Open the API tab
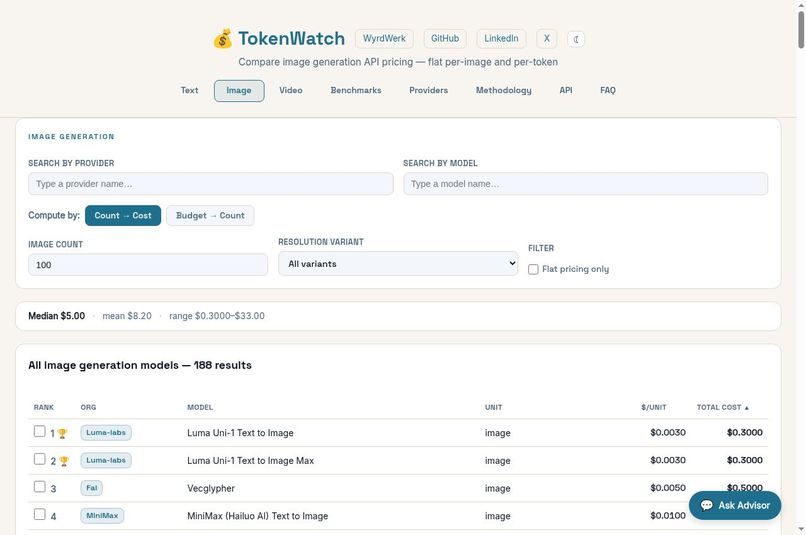806x535 pixels. 565,90
